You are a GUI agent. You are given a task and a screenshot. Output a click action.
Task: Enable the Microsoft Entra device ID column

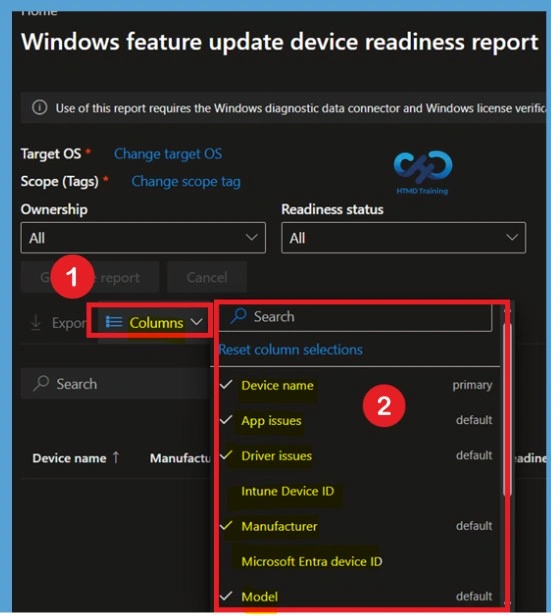pyautogui.click(x=311, y=561)
